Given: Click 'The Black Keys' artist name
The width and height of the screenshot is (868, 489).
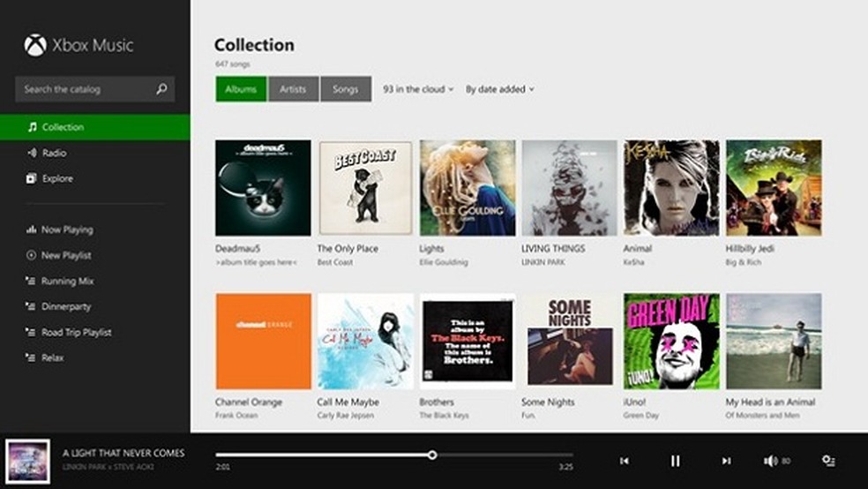Looking at the screenshot, I should [x=444, y=415].
